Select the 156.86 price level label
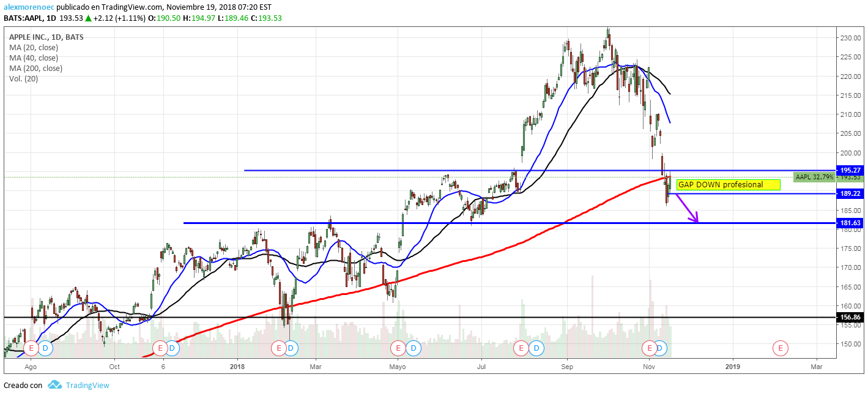This screenshot has height=396, width=868. (850, 318)
